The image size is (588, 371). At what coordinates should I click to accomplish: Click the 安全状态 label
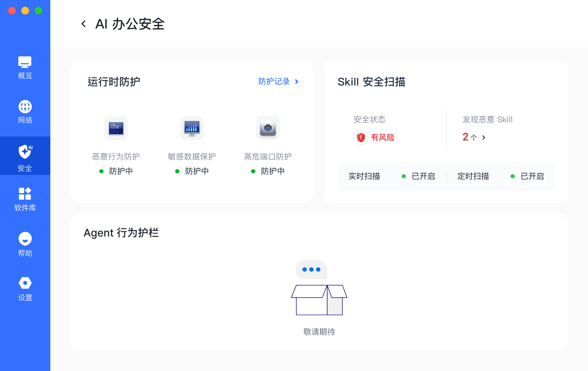[369, 119]
